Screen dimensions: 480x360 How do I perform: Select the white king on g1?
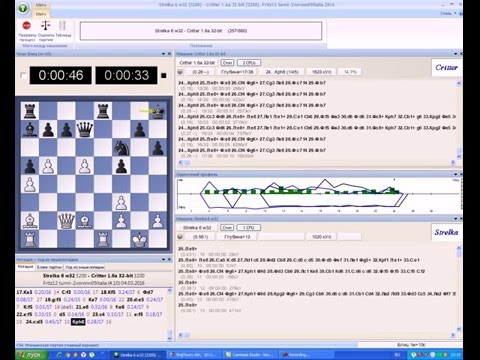(x=139, y=239)
